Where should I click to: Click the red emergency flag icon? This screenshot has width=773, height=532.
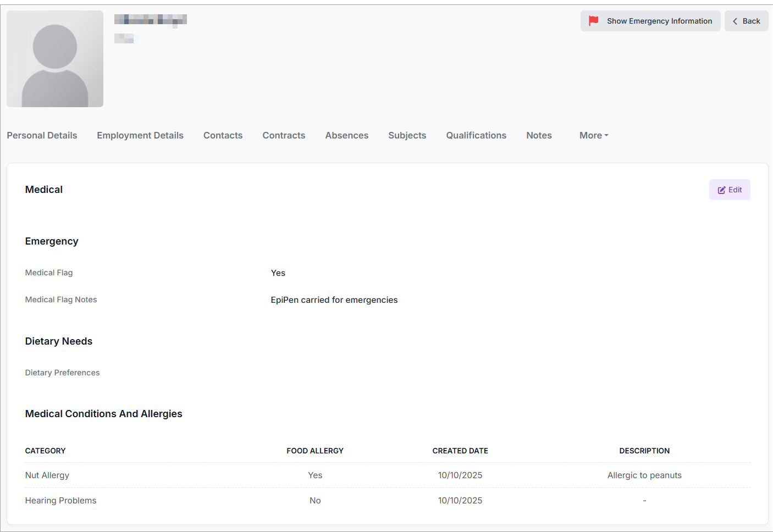[593, 21]
